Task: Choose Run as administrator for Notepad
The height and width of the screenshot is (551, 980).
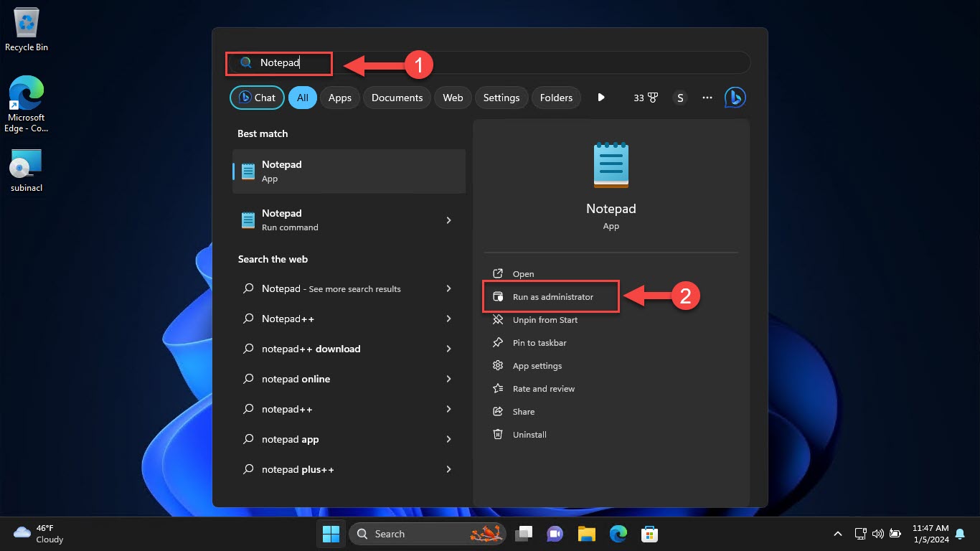Action: click(x=552, y=297)
